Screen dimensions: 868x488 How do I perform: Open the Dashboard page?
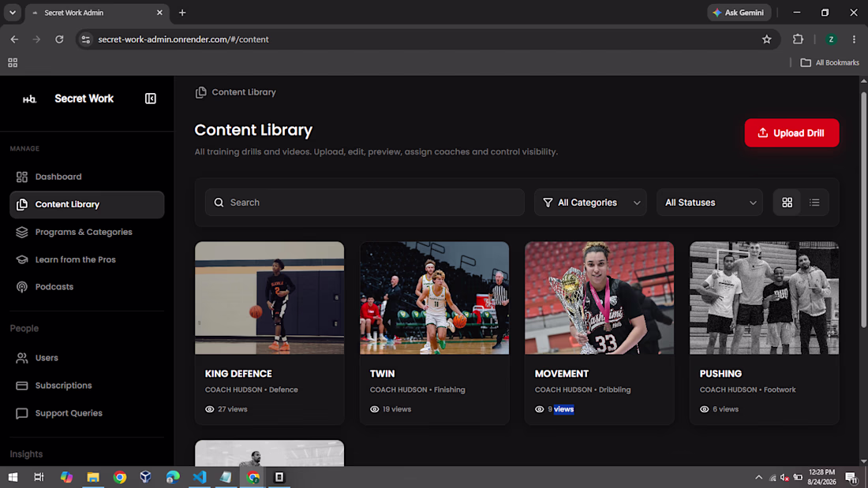point(87,177)
